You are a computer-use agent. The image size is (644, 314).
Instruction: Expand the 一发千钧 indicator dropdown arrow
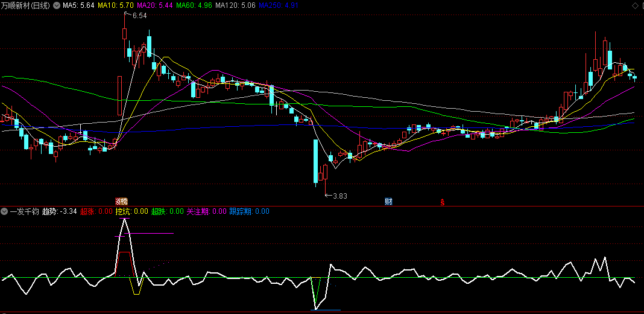[x=4, y=211]
